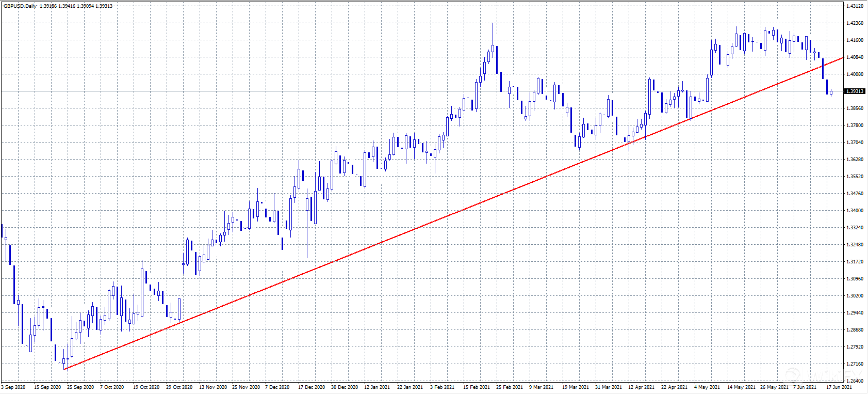Click the 1.30200 price axis label
The image size is (868, 394).
point(855,296)
